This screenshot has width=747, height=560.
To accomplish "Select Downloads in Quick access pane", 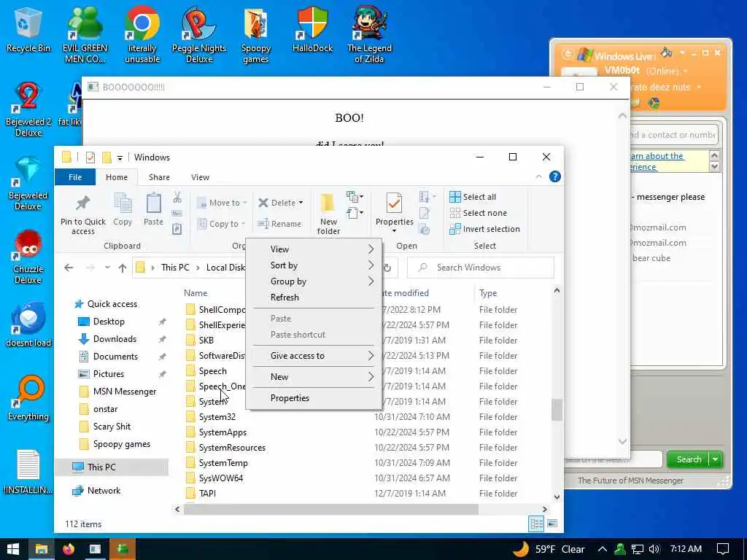I will point(115,339).
